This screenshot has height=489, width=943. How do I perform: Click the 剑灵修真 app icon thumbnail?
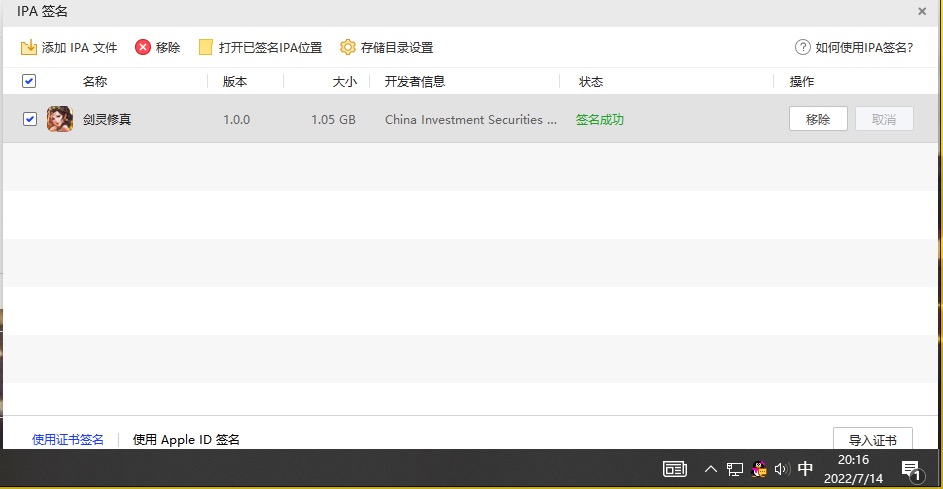(60, 119)
